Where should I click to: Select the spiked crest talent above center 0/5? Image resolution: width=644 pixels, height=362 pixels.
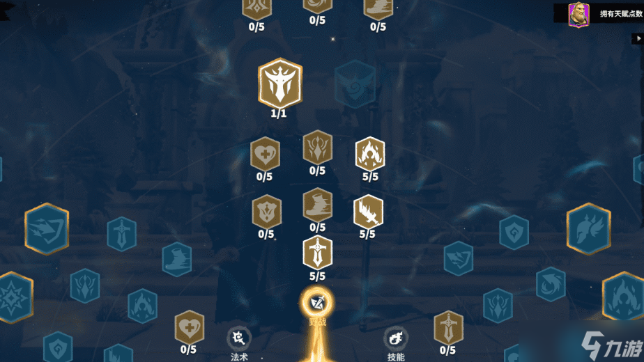pos(318,147)
